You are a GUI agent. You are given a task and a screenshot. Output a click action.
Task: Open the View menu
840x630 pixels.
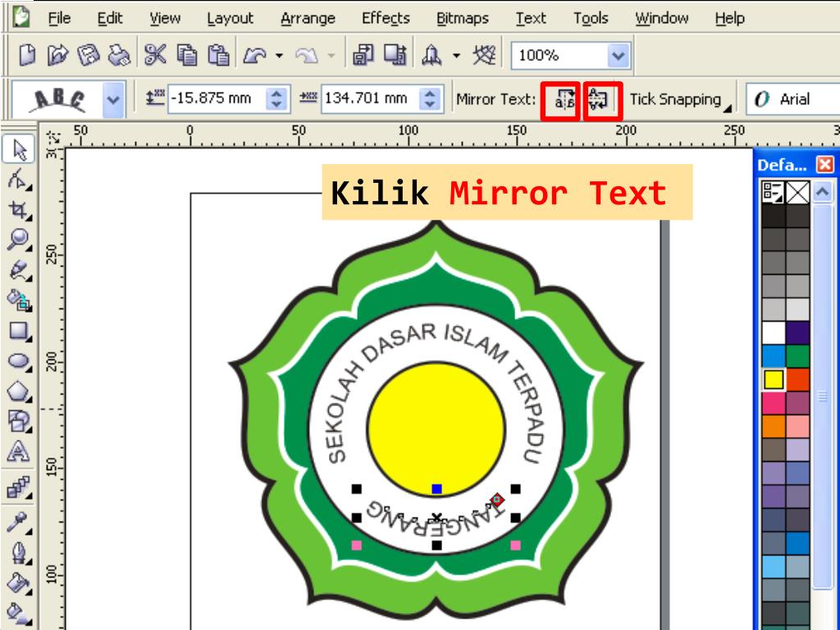(x=164, y=18)
